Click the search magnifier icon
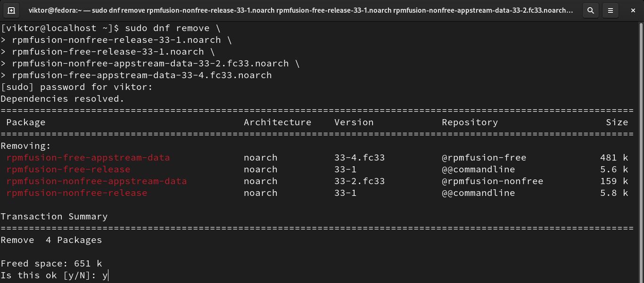Screen dimensions: 644x283 590,10
